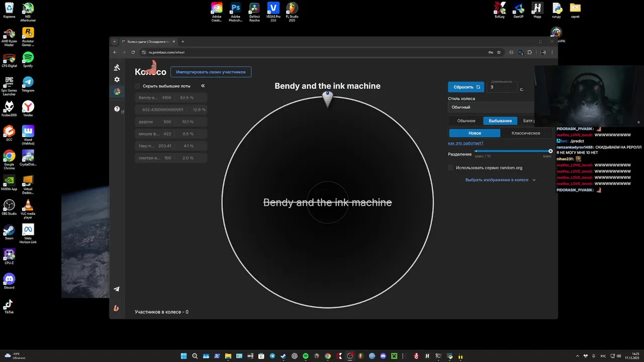Open Steam desktop icon

9,232
